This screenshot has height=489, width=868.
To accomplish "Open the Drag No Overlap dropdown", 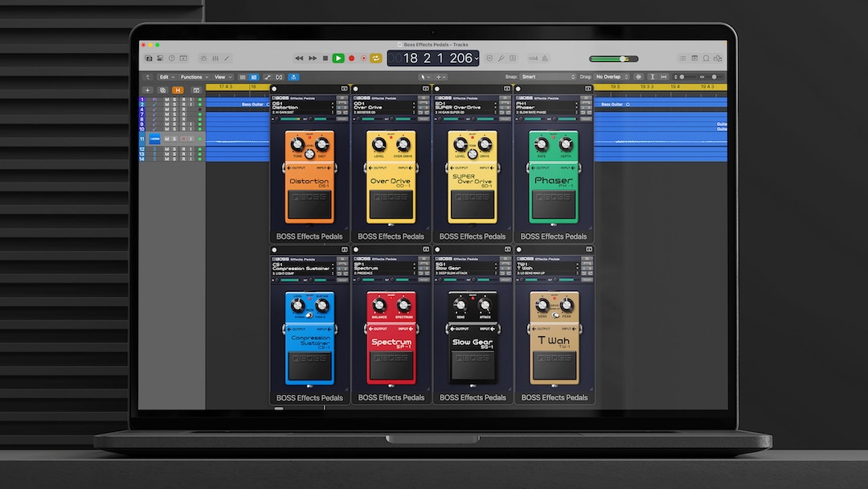I will (x=612, y=77).
